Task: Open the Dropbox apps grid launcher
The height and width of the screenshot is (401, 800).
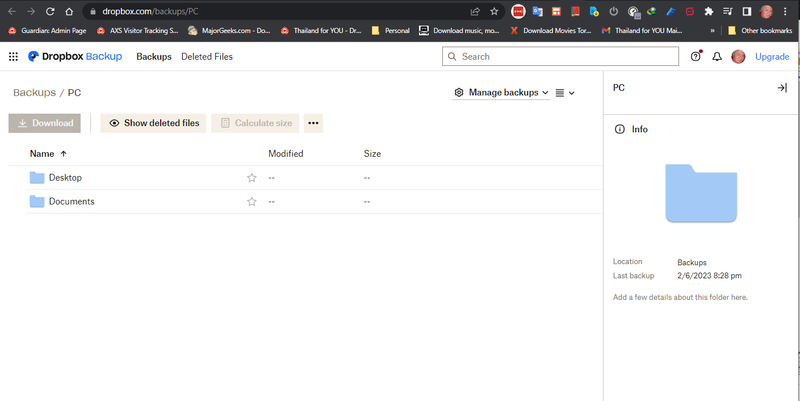Action: (13, 57)
